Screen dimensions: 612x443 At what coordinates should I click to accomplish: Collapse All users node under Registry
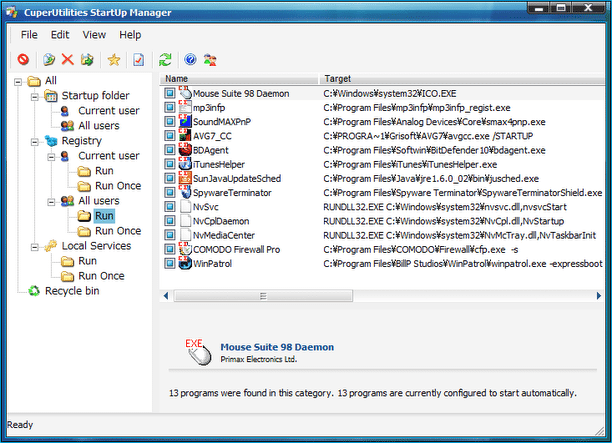[51, 202]
